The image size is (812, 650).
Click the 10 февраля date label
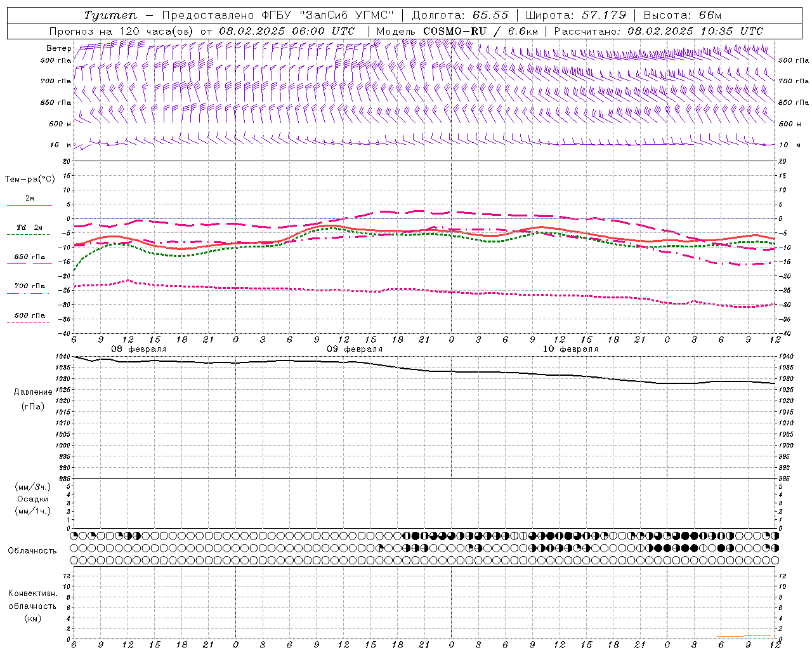tap(570, 349)
